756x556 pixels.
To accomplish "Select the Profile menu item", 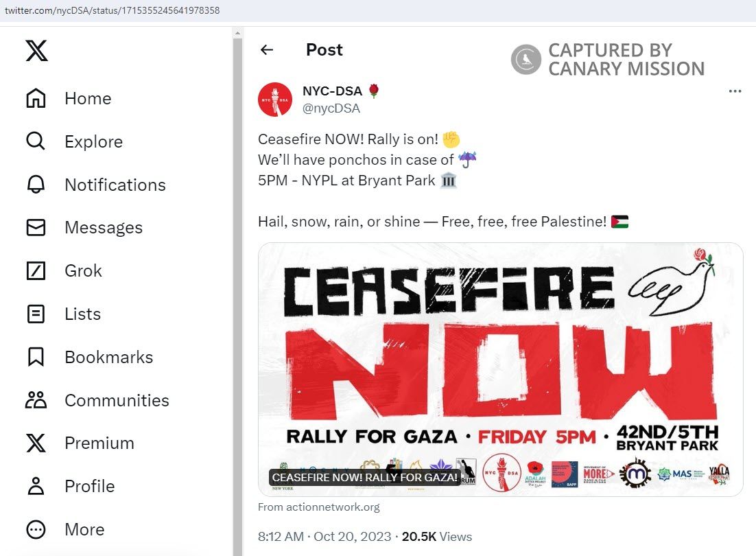I will [89, 487].
